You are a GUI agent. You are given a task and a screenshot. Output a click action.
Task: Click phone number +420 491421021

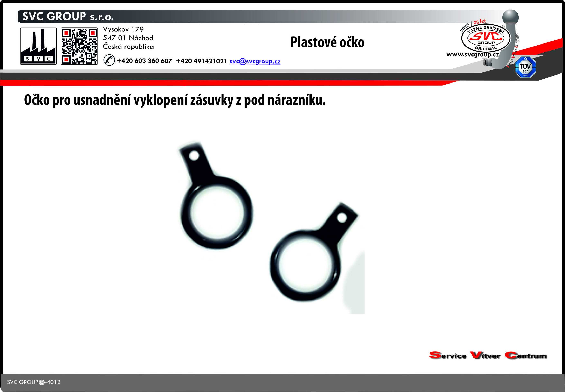[x=201, y=61]
